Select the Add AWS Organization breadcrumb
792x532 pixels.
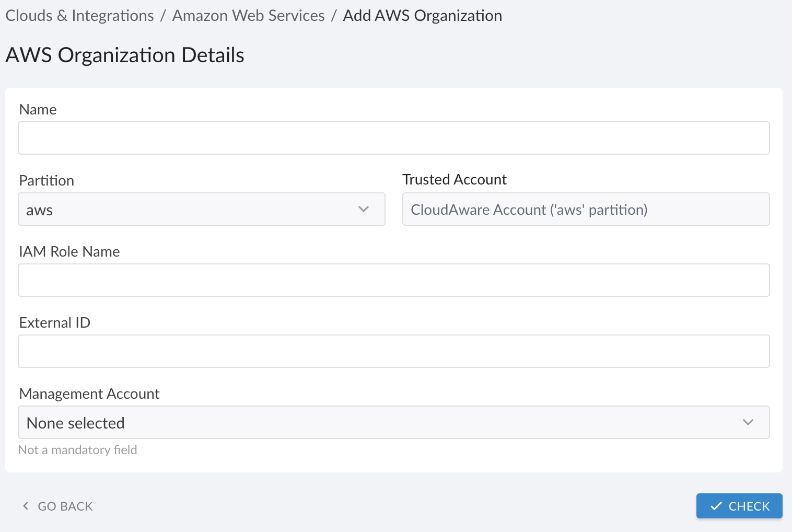click(x=422, y=15)
